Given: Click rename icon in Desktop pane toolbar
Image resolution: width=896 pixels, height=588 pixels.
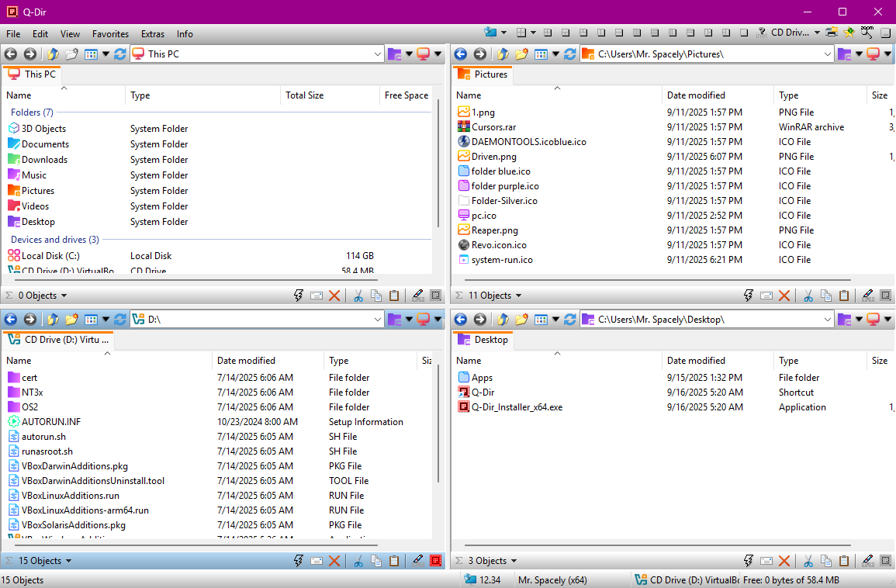Looking at the screenshot, I should coord(766,561).
